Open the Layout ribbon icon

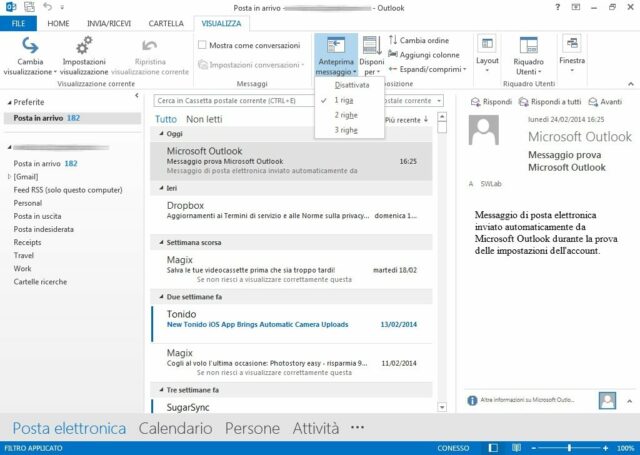click(487, 46)
